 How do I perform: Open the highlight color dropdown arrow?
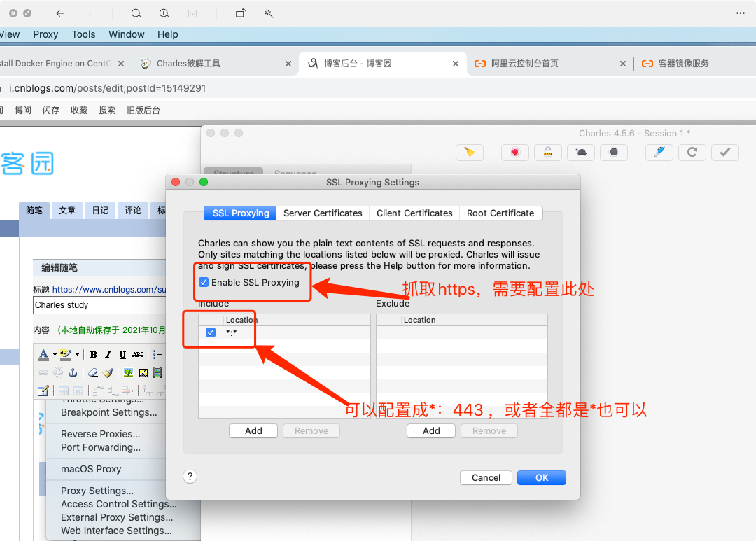[77, 355]
